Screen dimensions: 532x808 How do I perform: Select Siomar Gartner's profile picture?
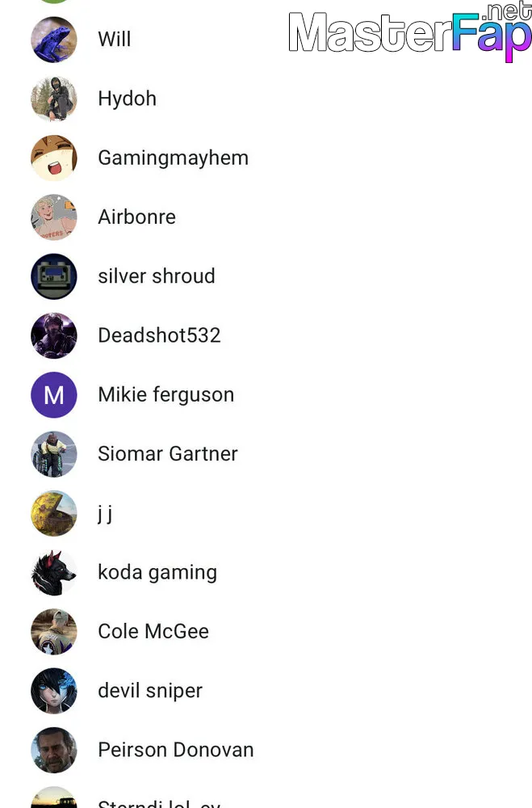54,454
